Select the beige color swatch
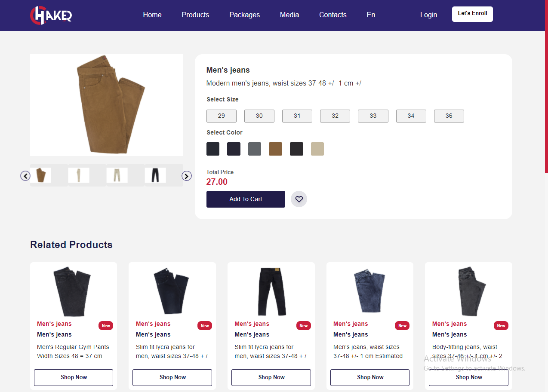The image size is (548, 392). [317, 149]
